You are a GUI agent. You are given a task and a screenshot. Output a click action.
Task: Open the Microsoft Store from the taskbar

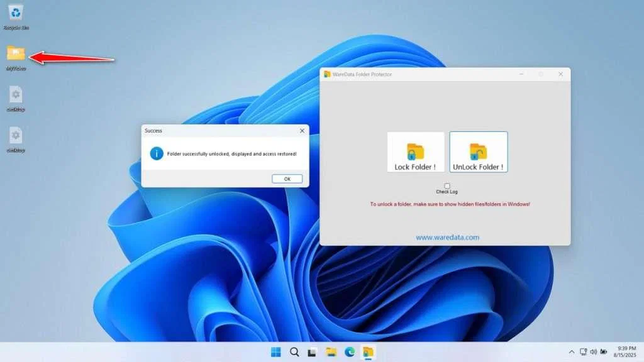click(x=313, y=353)
